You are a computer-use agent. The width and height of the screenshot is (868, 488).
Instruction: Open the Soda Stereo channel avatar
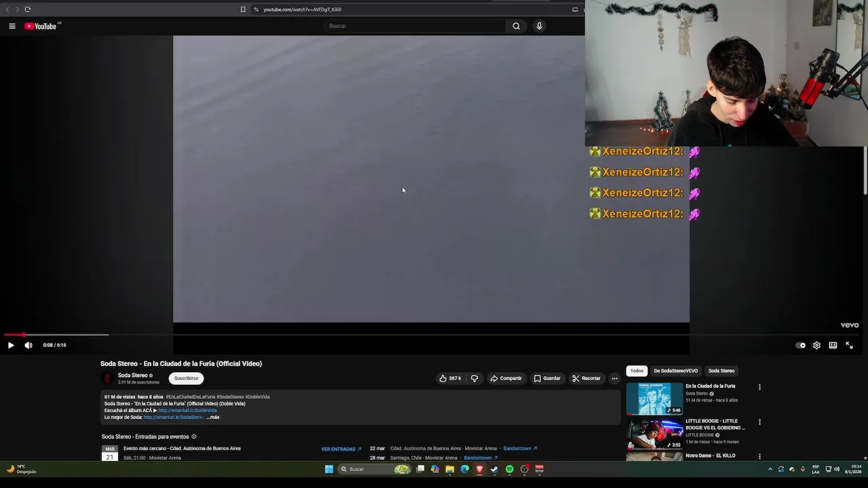(107, 378)
